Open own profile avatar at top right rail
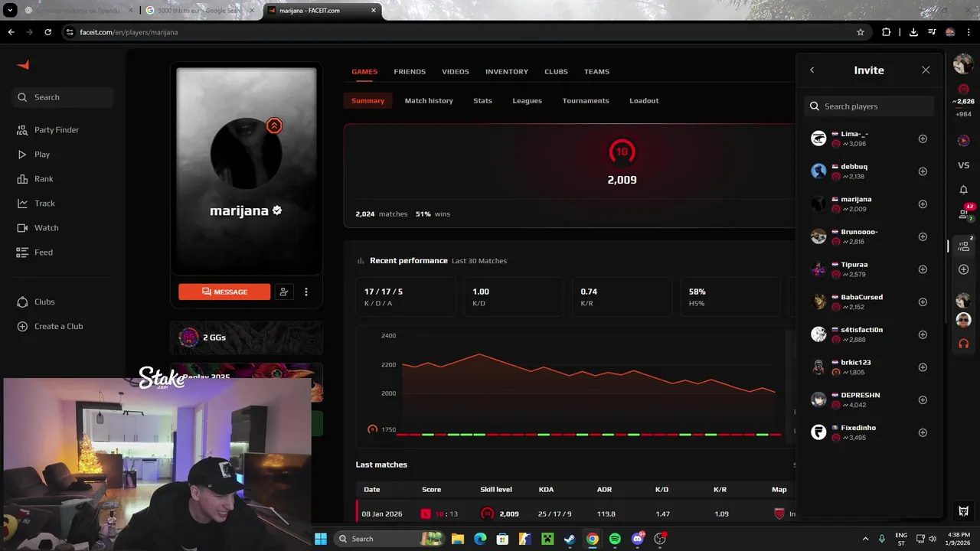 pos(963,64)
